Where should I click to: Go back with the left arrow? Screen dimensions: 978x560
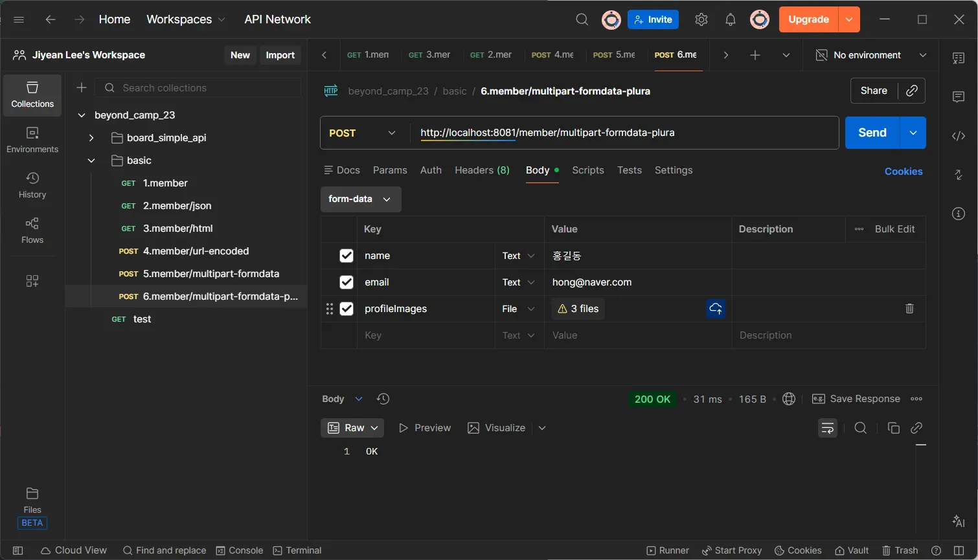(51, 19)
